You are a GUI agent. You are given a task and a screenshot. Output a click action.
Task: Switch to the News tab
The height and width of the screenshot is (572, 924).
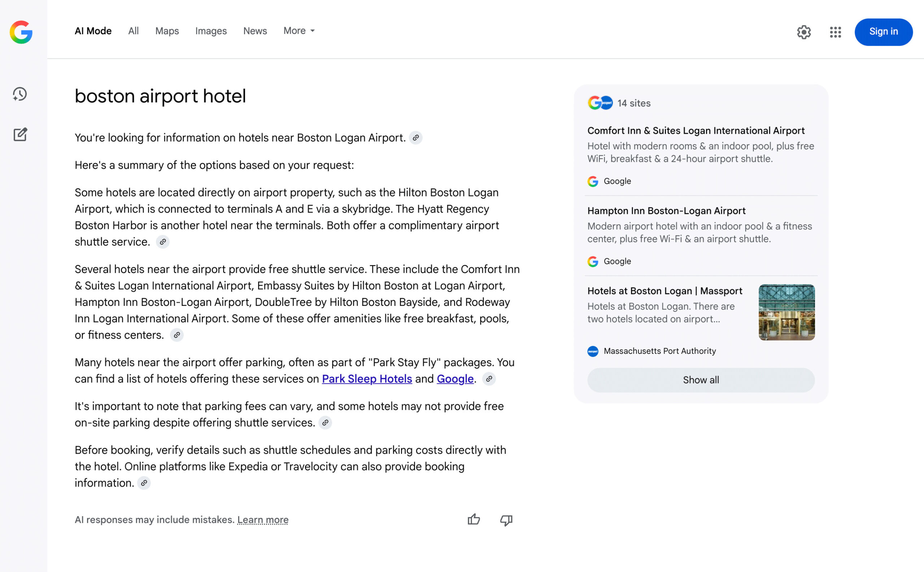tap(255, 31)
